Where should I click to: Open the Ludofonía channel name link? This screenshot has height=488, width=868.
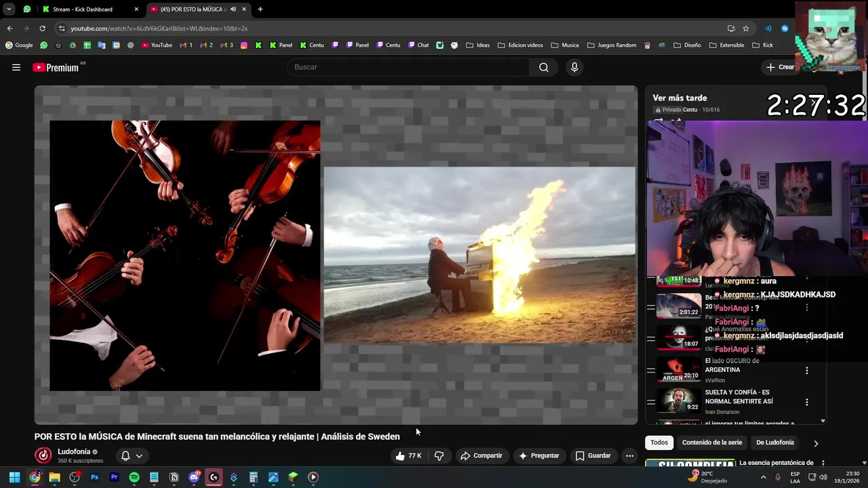(x=74, y=451)
